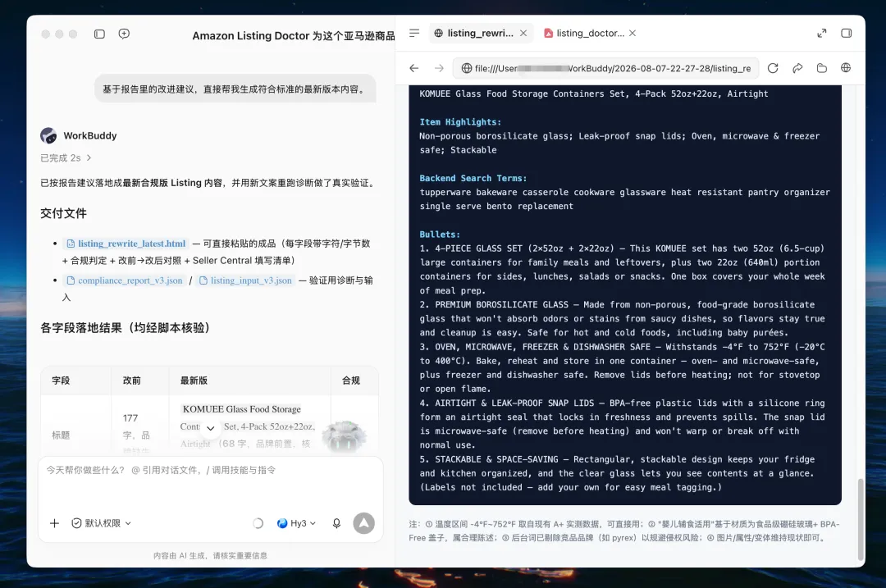Screen dimensions: 886x588
Task: Click the 改前 table column header
Action: pyautogui.click(x=131, y=381)
